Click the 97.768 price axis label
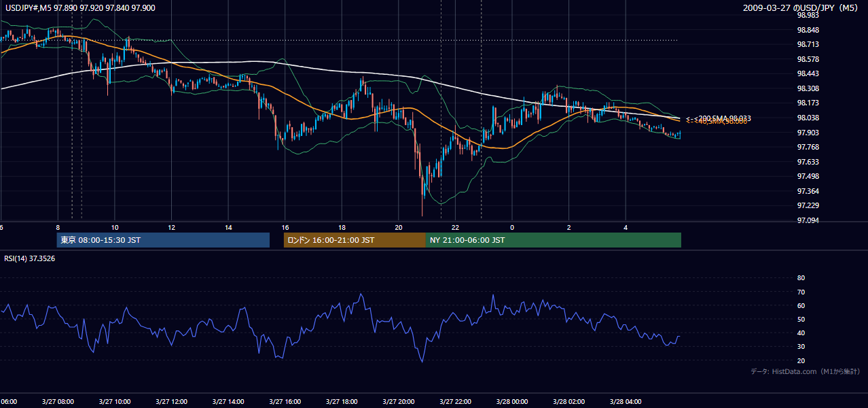 [x=808, y=147]
